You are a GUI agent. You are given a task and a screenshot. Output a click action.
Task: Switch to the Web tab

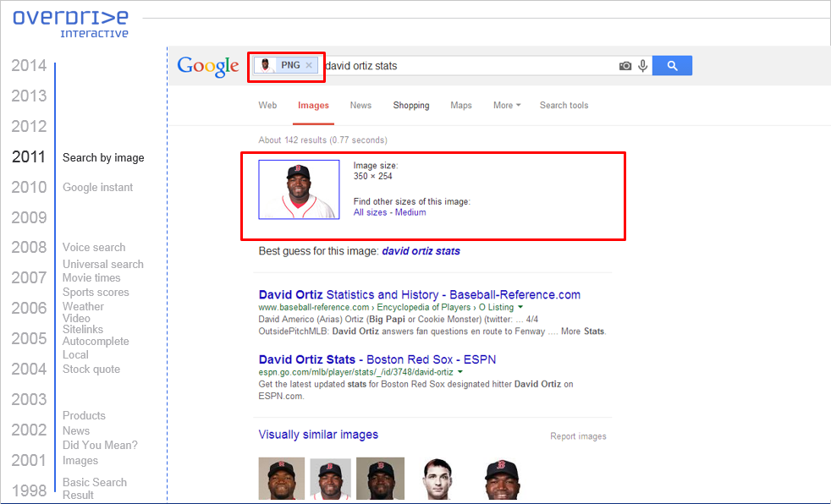click(267, 106)
